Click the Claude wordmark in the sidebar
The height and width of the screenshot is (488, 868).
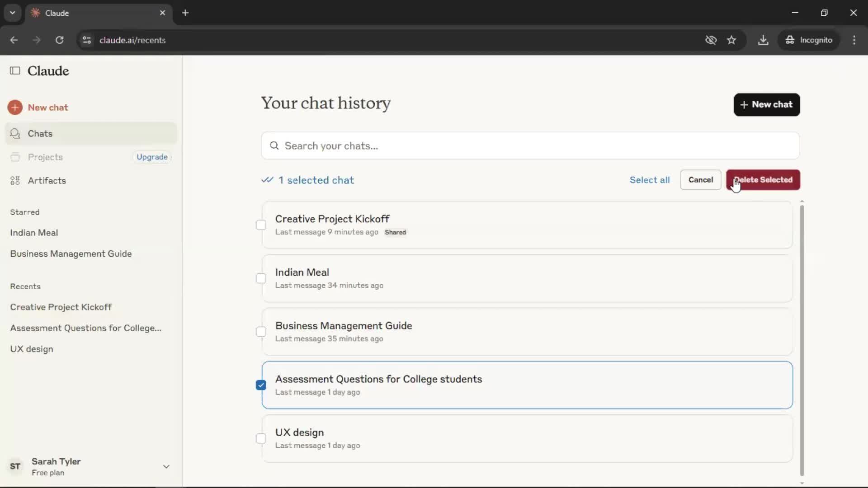(x=48, y=70)
